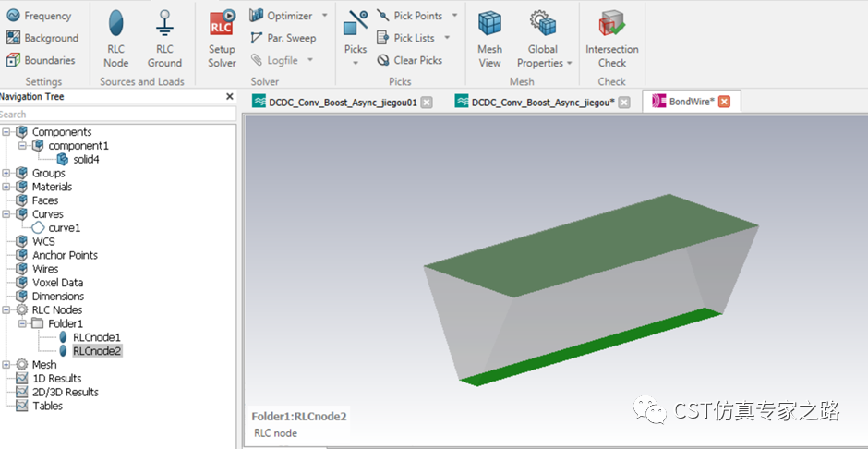Add an RLC Node

tap(116, 40)
